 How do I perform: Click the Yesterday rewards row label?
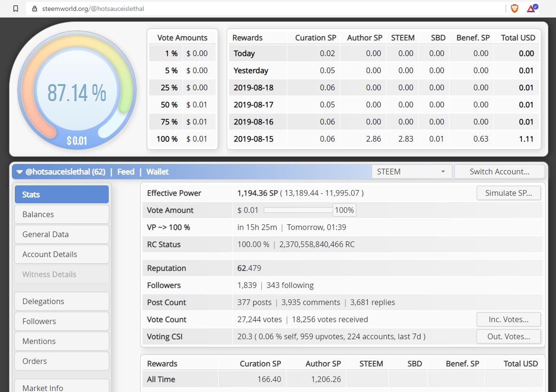click(x=251, y=70)
